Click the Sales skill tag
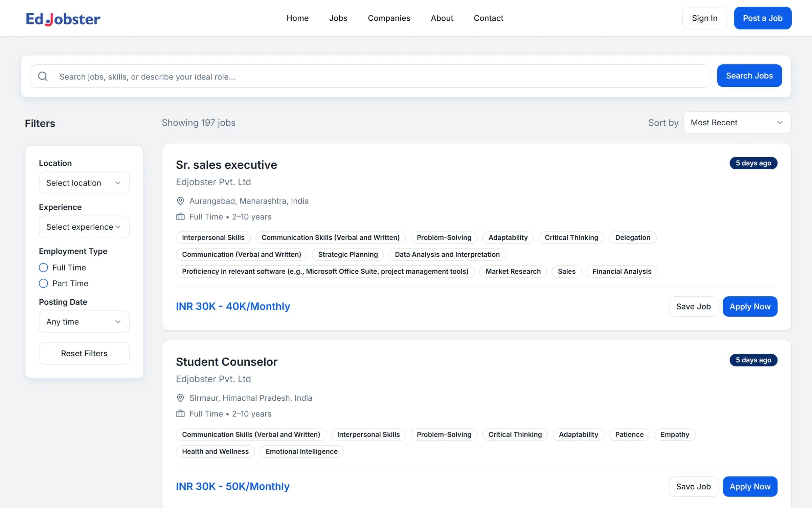Viewport: 812px width, 508px height. [x=567, y=272]
